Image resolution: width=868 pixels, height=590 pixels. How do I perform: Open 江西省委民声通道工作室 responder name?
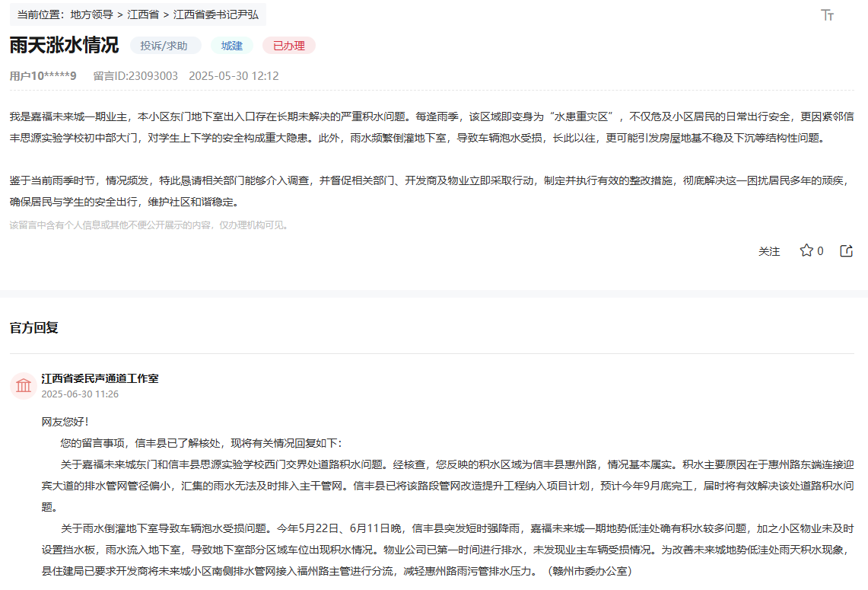[x=100, y=378]
